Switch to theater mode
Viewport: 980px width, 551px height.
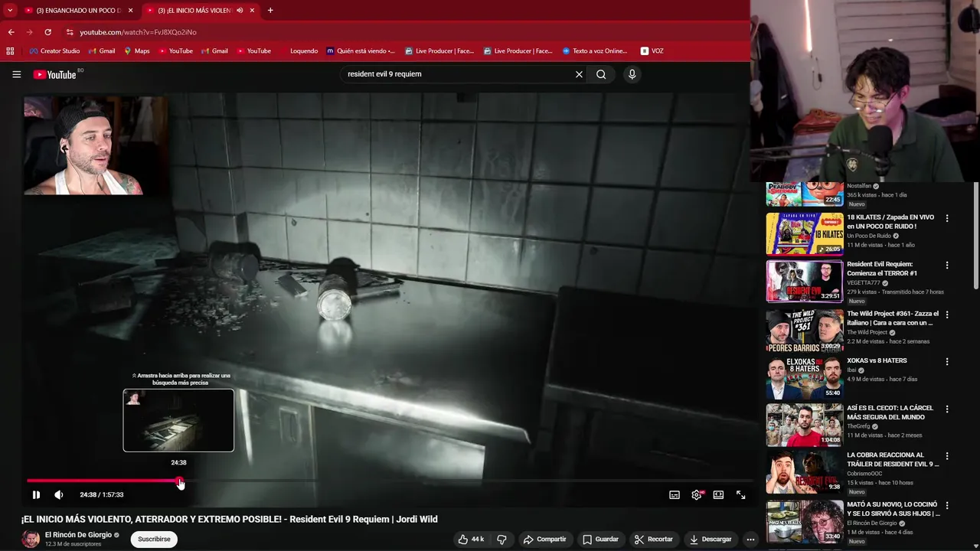click(718, 495)
